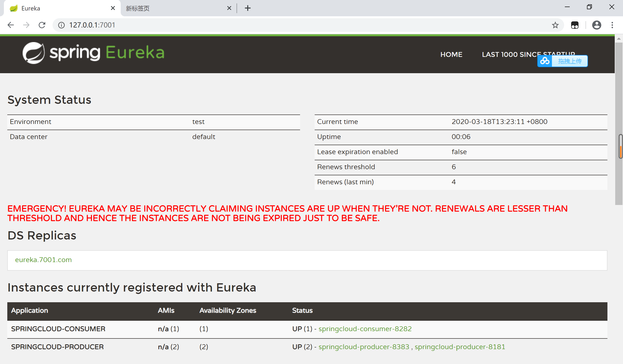Restore down the Chrome window
Viewport: 623px width, 364px height.
pyautogui.click(x=589, y=7)
